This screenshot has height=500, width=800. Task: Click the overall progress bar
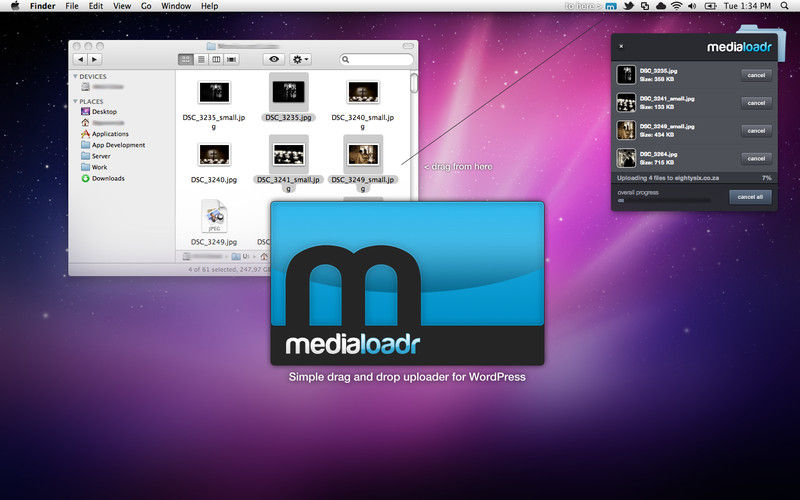click(664, 201)
